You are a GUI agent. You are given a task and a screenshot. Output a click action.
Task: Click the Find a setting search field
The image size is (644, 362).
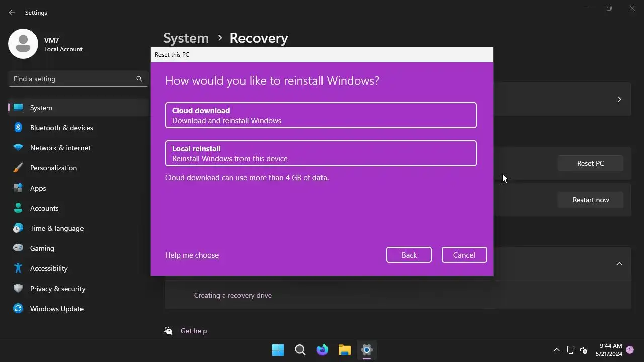(x=78, y=79)
